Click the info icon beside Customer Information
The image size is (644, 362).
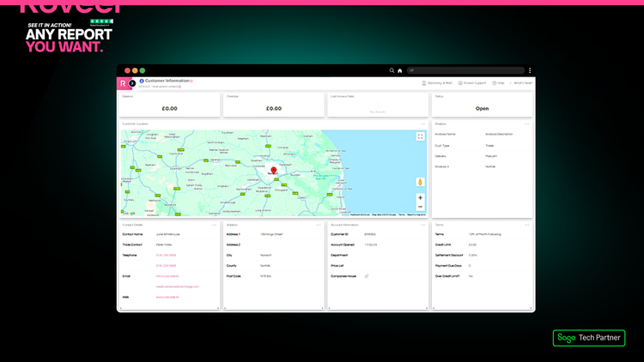click(142, 81)
